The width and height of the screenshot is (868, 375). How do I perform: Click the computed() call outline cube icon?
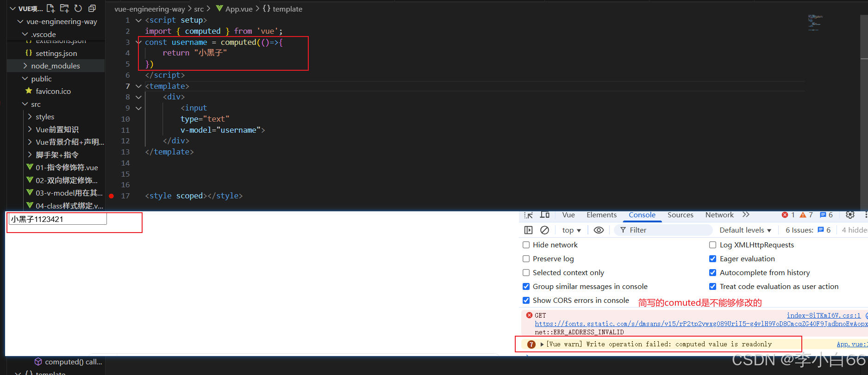pyautogui.click(x=38, y=362)
